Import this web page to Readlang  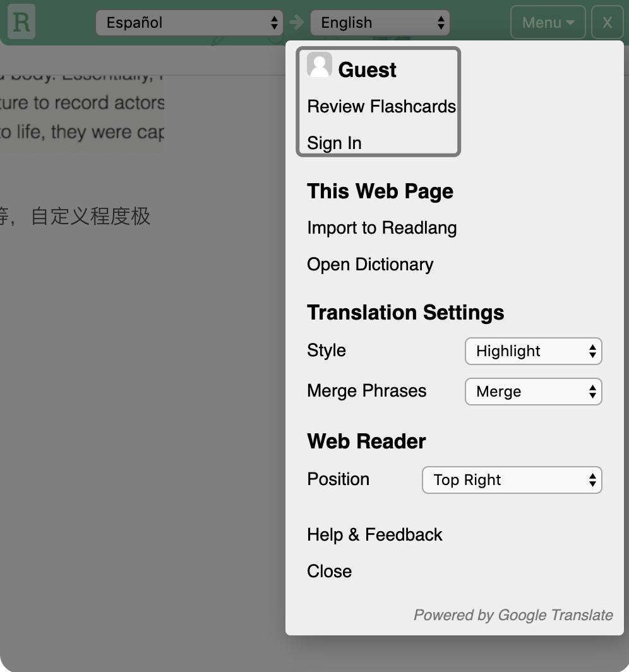coord(381,227)
